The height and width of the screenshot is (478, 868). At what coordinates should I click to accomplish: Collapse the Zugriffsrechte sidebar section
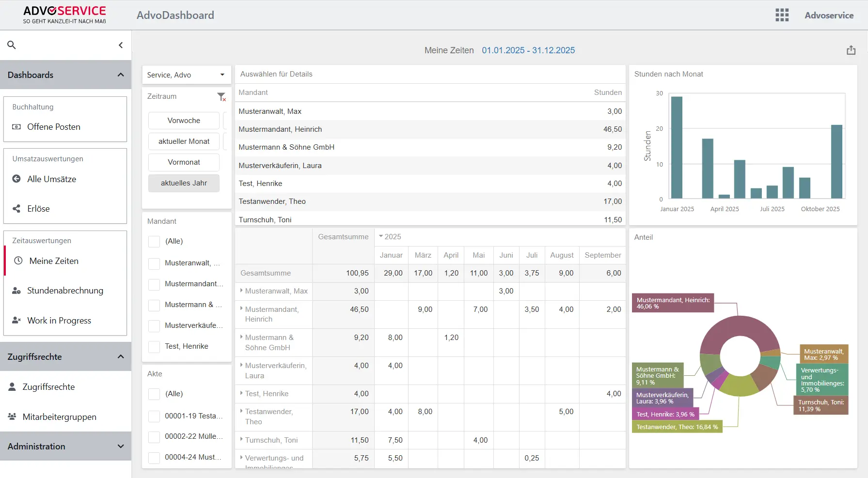121,356
